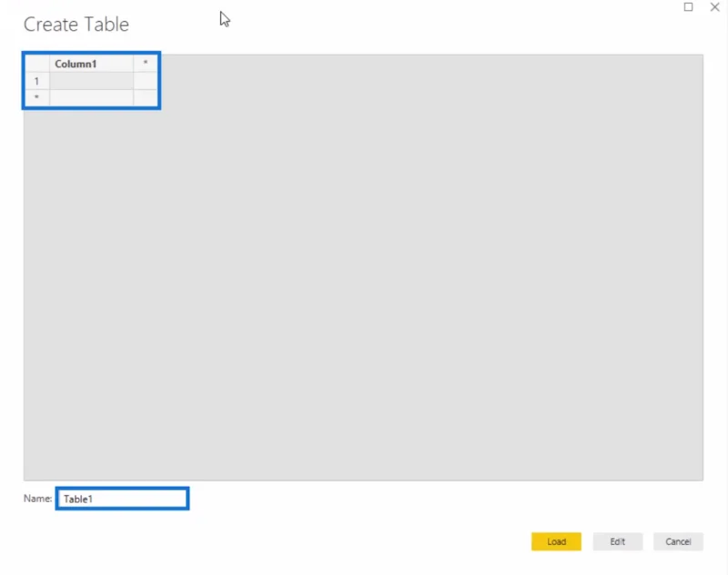Screen dimensions: 728x575
Task: Click the new-row cell under asterisk column
Action: [146, 97]
